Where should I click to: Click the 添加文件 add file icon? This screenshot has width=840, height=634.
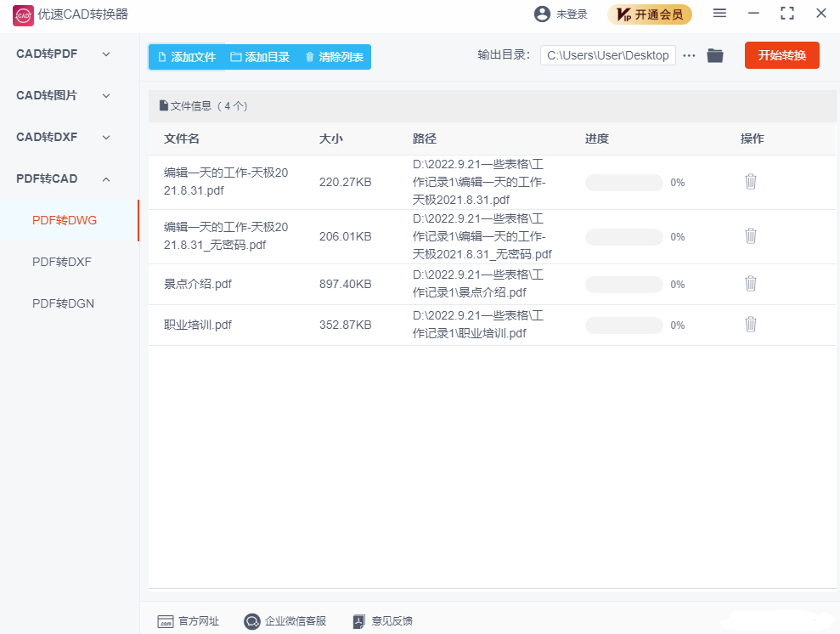[162, 55]
